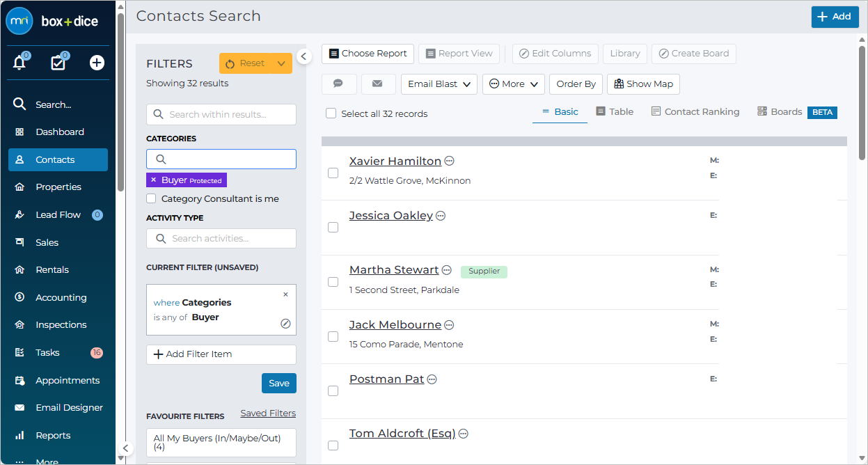Click the quick-add plus circle icon
The height and width of the screenshot is (465, 868).
[97, 63]
